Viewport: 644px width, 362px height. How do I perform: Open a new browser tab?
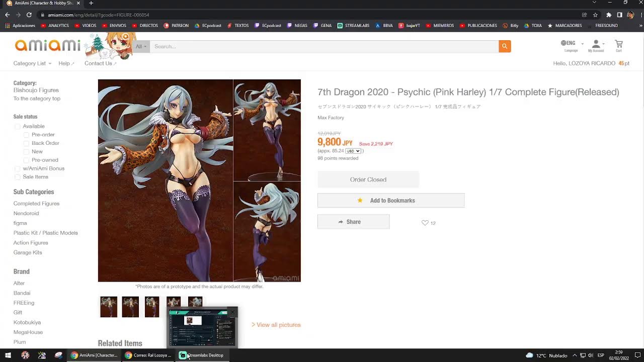[91, 3]
